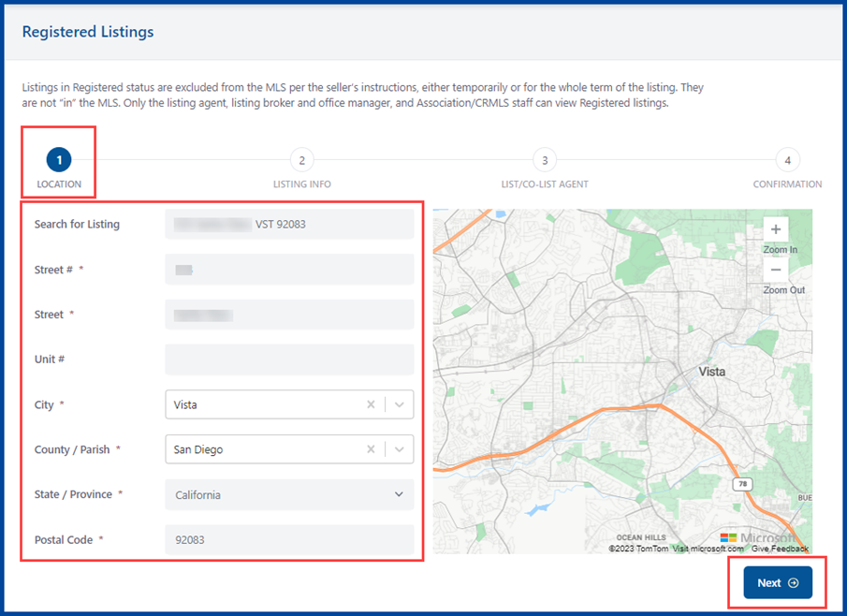Click the step 1 Location circle
Screen dimensions: 847x616
pyautogui.click(x=59, y=160)
